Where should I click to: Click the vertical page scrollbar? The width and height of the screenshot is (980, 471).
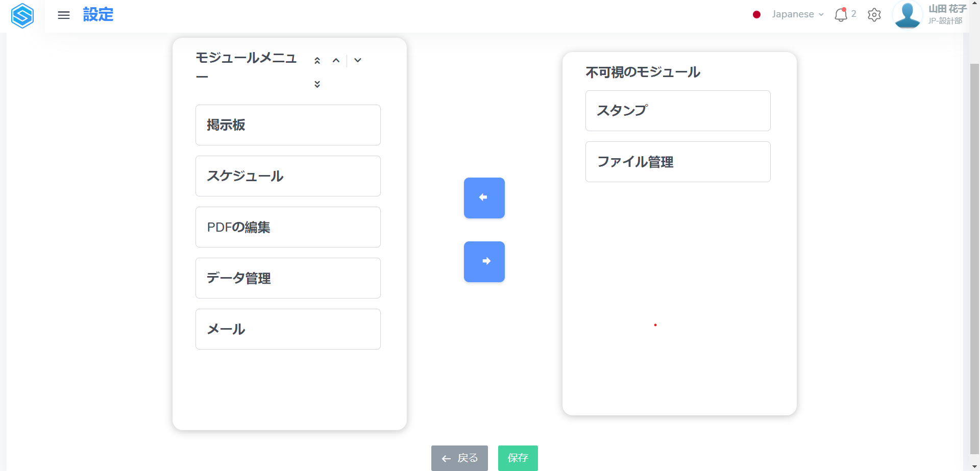(974, 255)
